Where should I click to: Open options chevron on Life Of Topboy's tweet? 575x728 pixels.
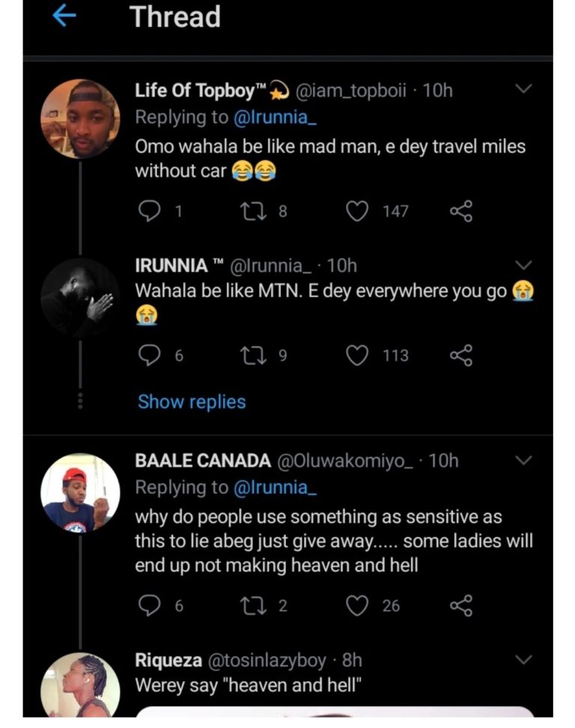coord(523,89)
